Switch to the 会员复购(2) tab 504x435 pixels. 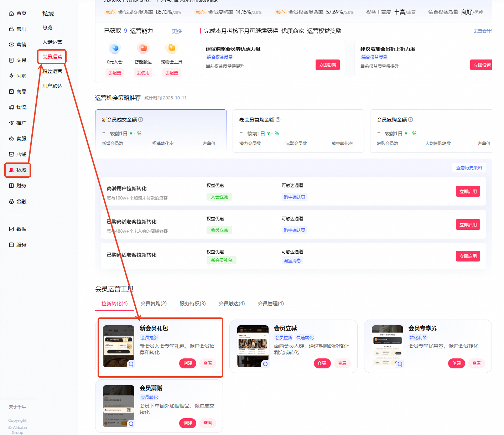(154, 304)
